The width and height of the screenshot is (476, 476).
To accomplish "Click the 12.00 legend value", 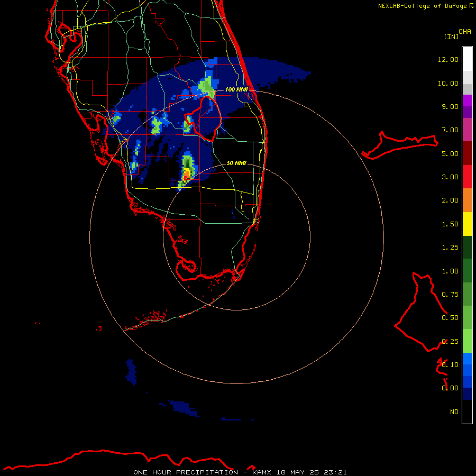I will [x=448, y=59].
